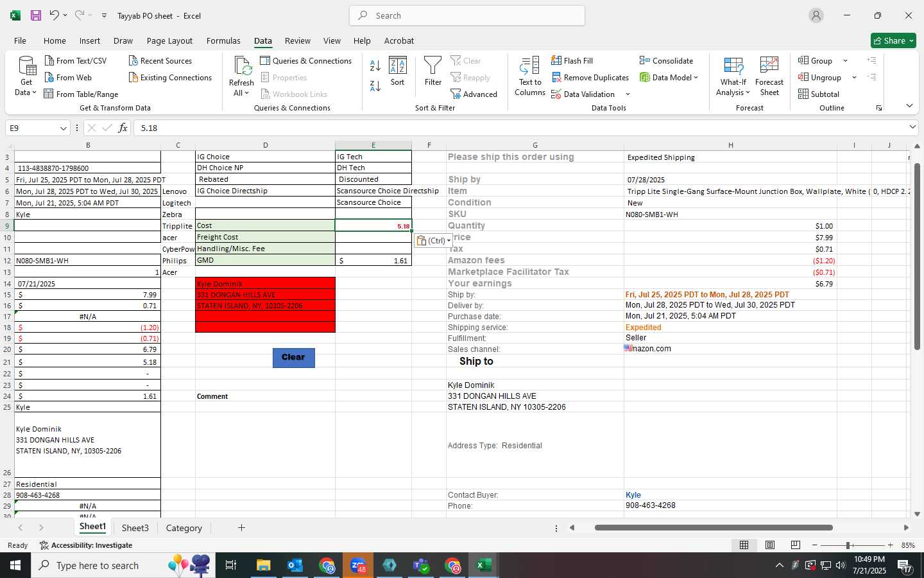Open Paste Options (Ctrl) dropdown
The height and width of the screenshot is (578, 924).
pos(434,240)
